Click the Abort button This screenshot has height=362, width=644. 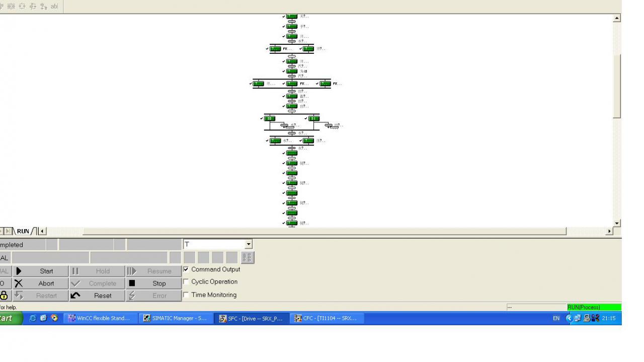pyautogui.click(x=41, y=283)
